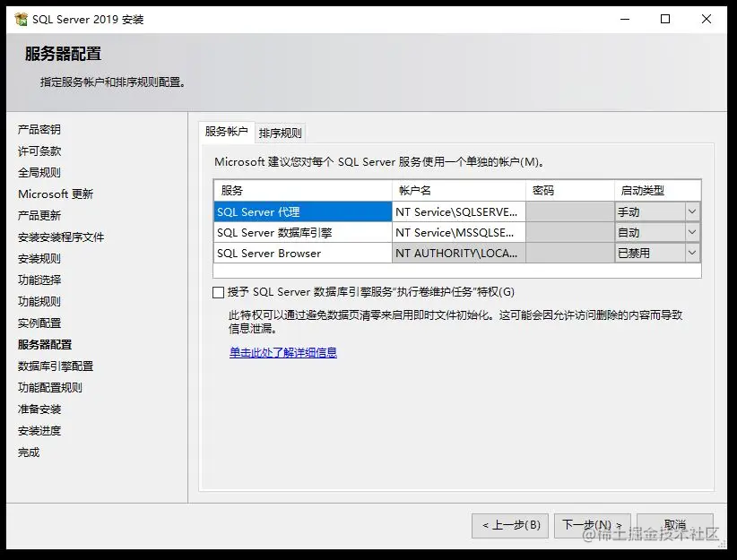The width and height of the screenshot is (737, 560).
Task: Click account name NT AUTHORITY\LOCA...
Action: click(x=459, y=254)
